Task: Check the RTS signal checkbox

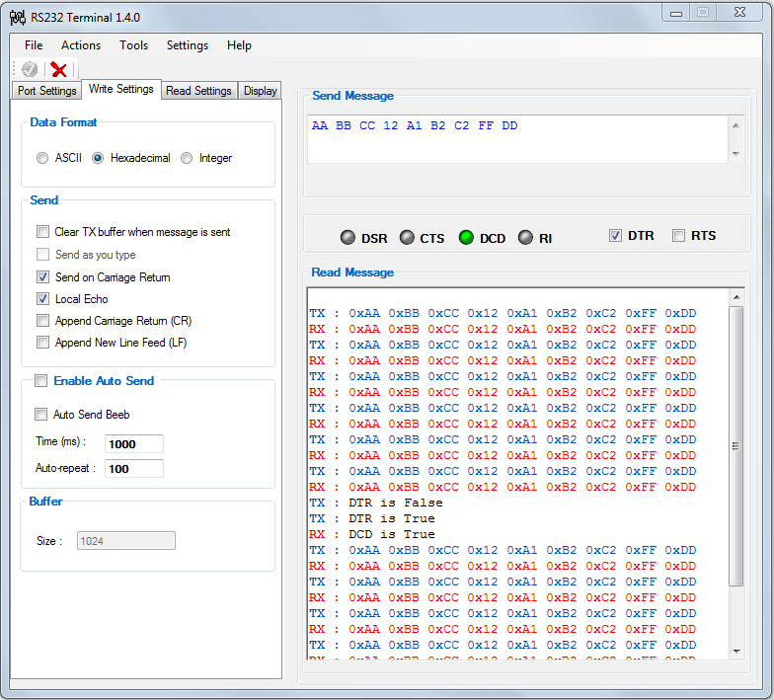Action: pos(679,235)
